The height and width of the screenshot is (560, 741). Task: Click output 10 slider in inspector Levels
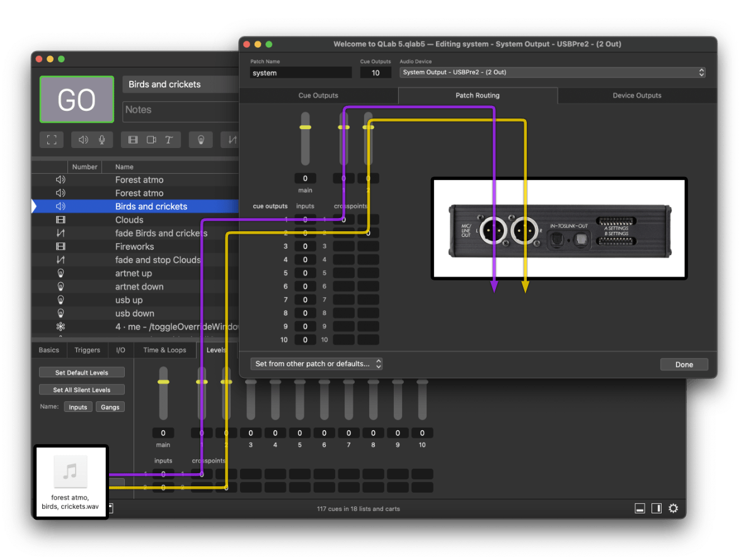point(422,400)
